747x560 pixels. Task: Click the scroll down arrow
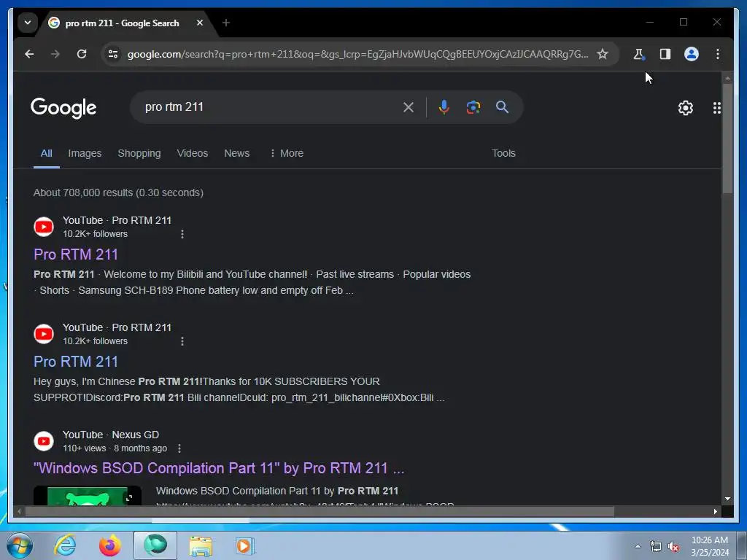pos(727,499)
